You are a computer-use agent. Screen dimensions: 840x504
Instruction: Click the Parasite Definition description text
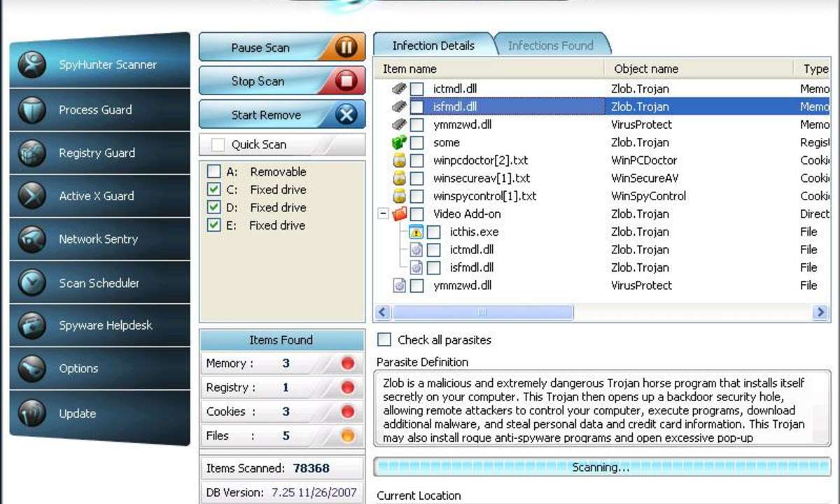pyautogui.click(x=603, y=409)
